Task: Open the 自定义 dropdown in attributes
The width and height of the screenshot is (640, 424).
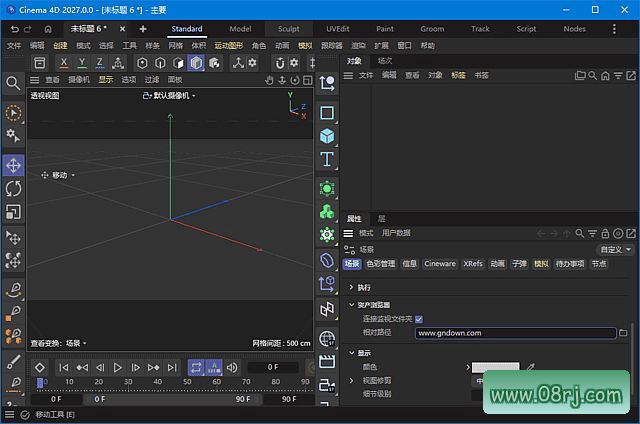Action: (615, 249)
